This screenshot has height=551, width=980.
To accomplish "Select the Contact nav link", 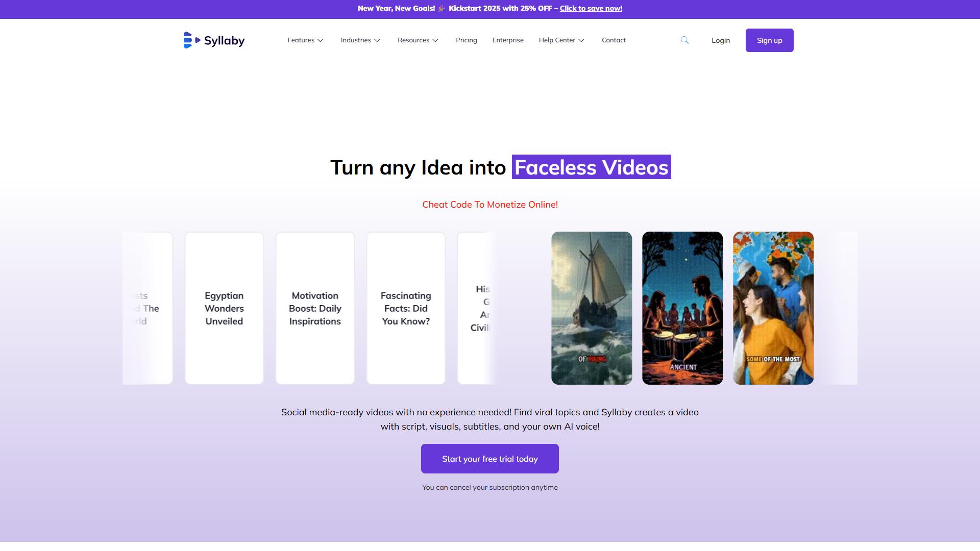I will (614, 40).
